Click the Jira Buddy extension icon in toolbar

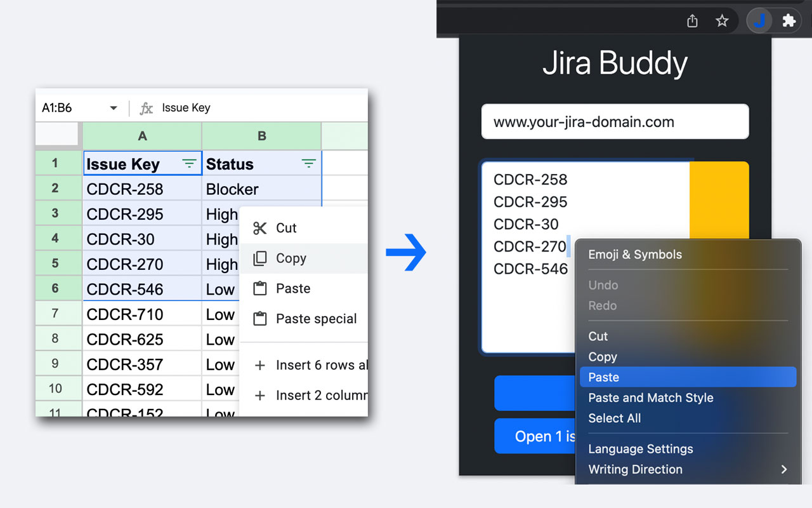tap(759, 21)
